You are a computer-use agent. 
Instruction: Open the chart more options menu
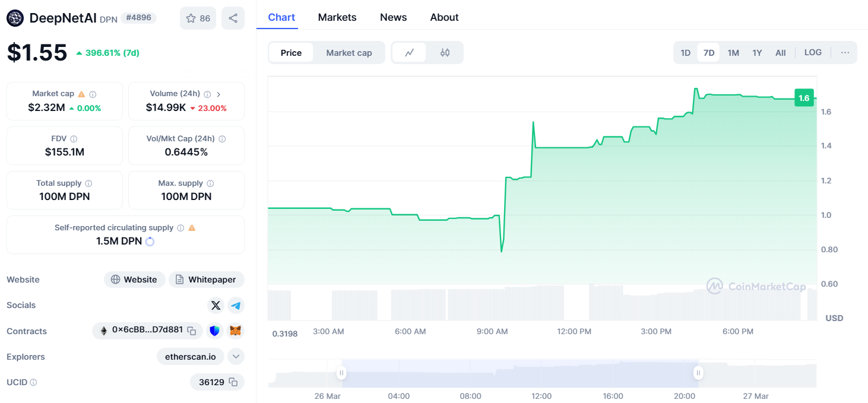click(x=845, y=53)
